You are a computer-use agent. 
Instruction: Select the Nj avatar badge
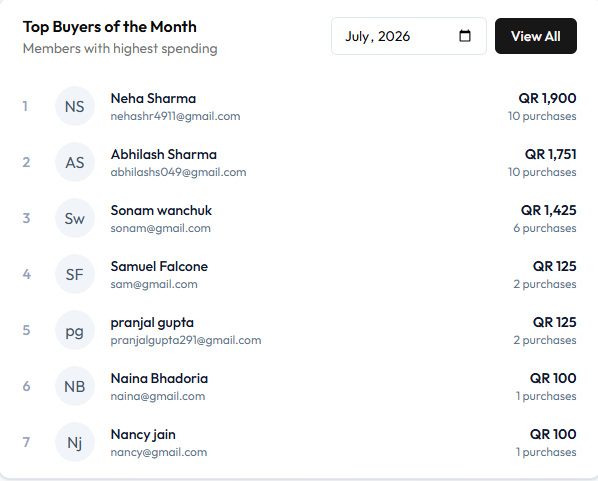[x=75, y=442]
